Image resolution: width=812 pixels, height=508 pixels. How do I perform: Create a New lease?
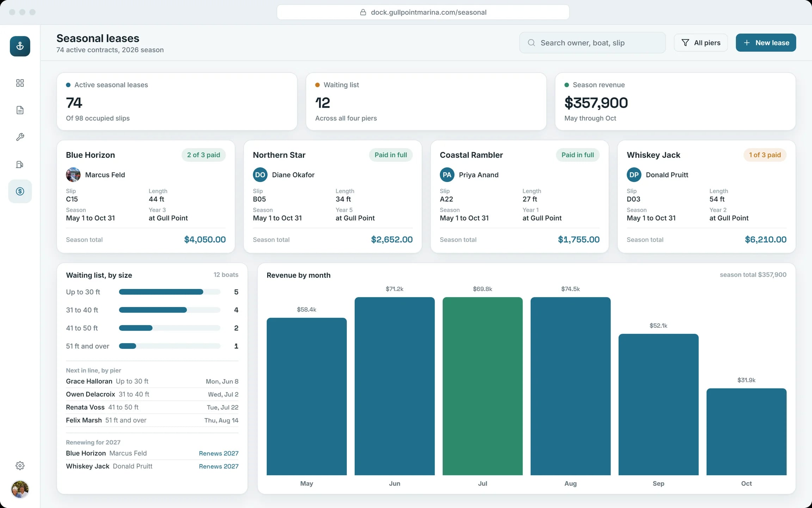pyautogui.click(x=766, y=43)
